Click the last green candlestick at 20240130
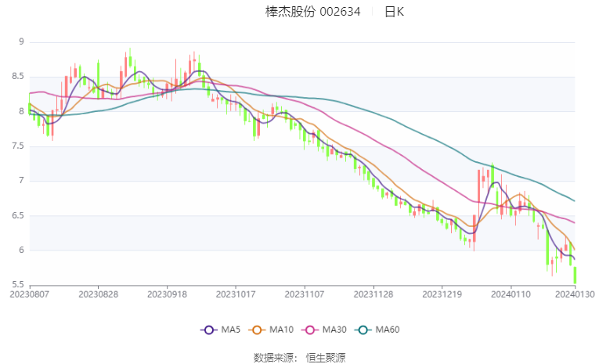This screenshot has height=364, width=599. tap(575, 275)
